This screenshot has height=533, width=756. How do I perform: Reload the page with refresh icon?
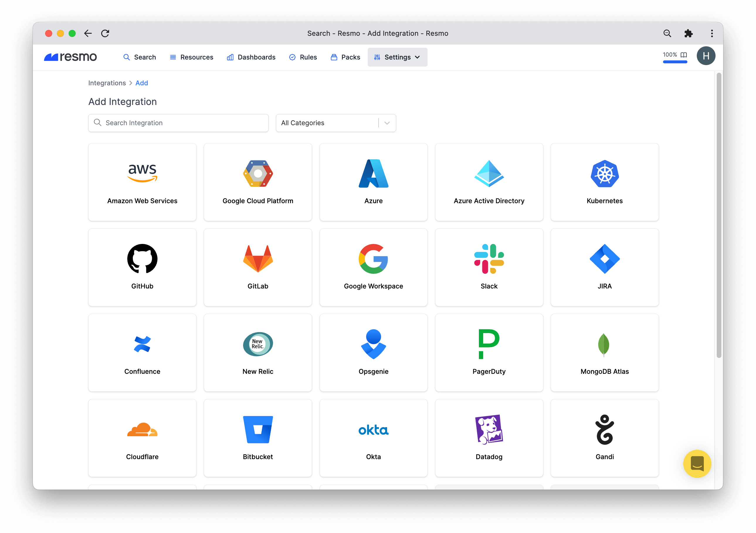105,33
